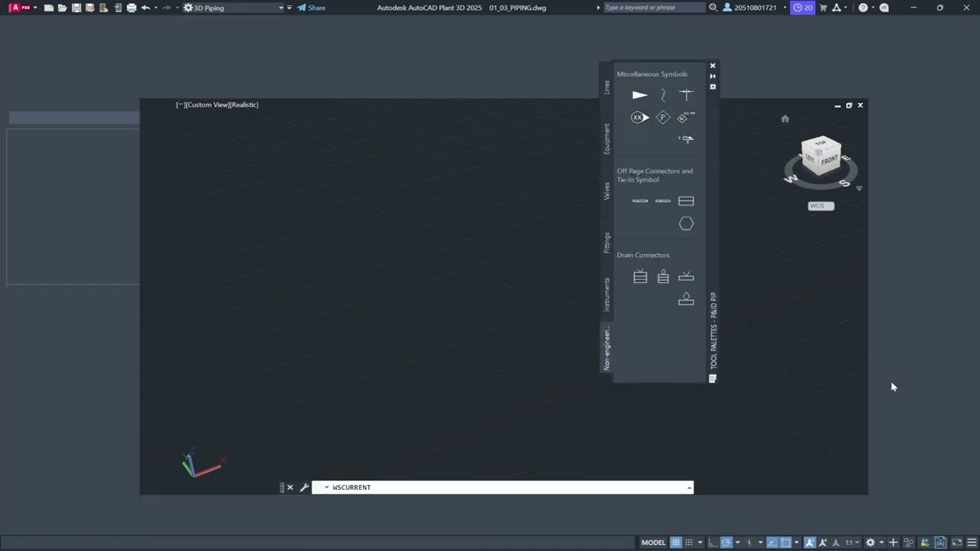Viewport: 980px width, 551px height.
Task: Select the break line symbol
Action: [x=663, y=95]
